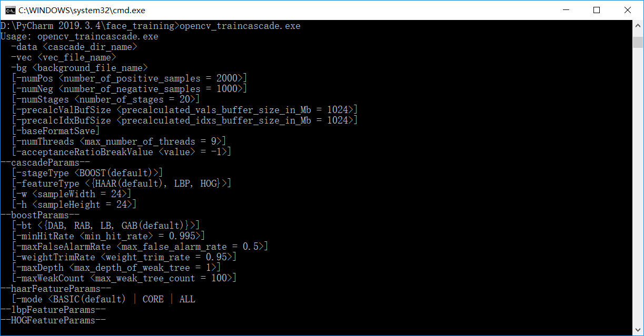Click the typed opencv_traincascade.exe command text

tap(240, 26)
